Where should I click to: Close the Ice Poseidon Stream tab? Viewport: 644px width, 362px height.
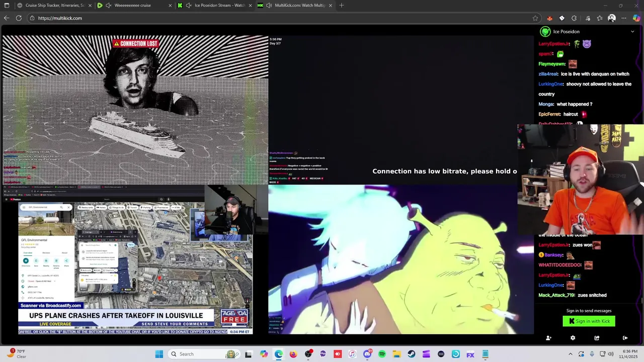tap(250, 6)
